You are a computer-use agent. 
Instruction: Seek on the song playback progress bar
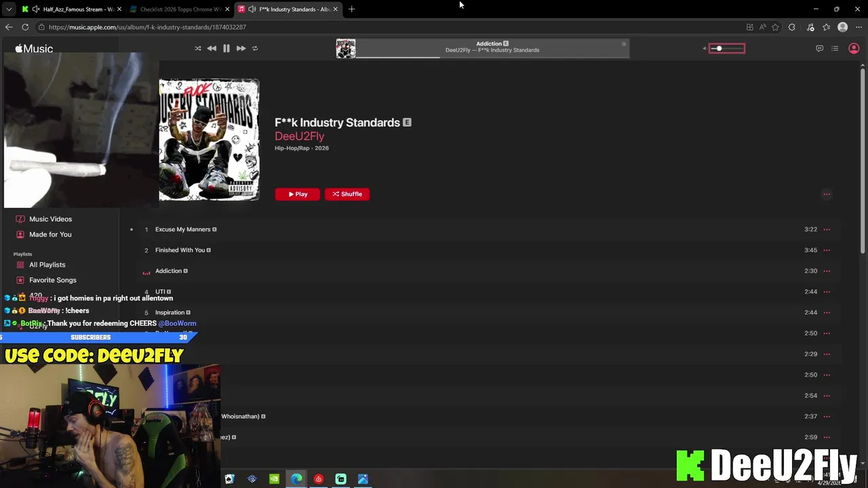(x=492, y=57)
